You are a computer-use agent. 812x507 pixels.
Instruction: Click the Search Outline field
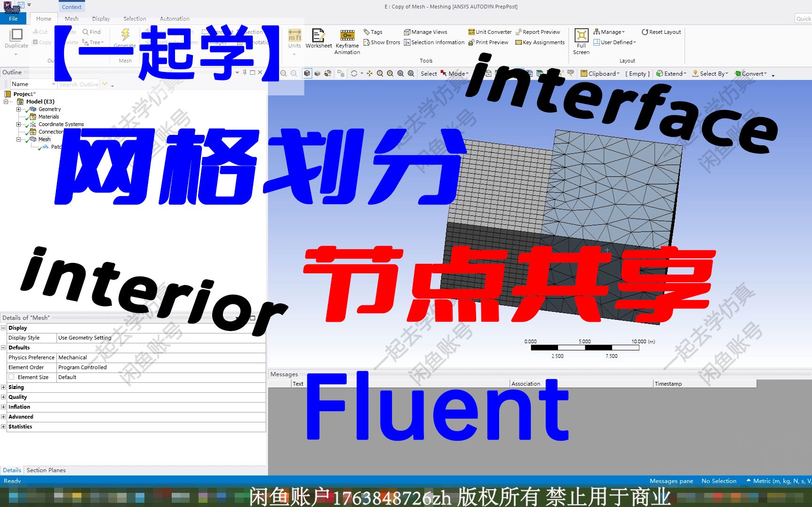[x=79, y=84]
